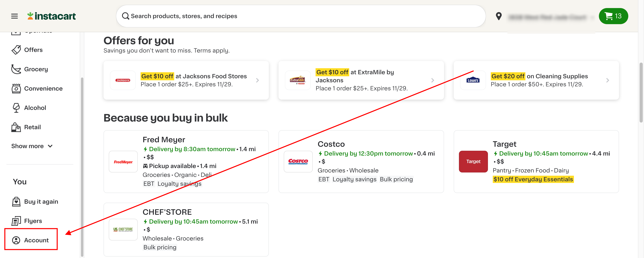Click Costco Bulk pricing tag
The width and height of the screenshot is (644, 258).
[396, 179]
